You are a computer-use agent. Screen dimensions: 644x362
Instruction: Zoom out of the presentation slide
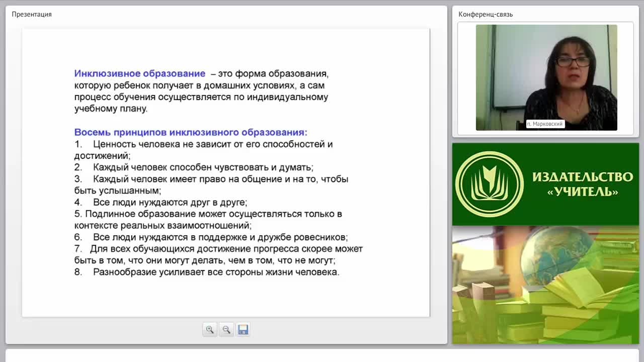pyautogui.click(x=226, y=329)
